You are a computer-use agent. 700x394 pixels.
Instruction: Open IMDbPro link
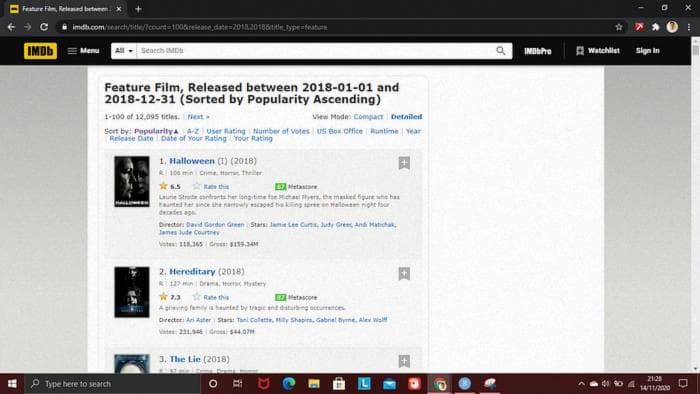tap(538, 51)
